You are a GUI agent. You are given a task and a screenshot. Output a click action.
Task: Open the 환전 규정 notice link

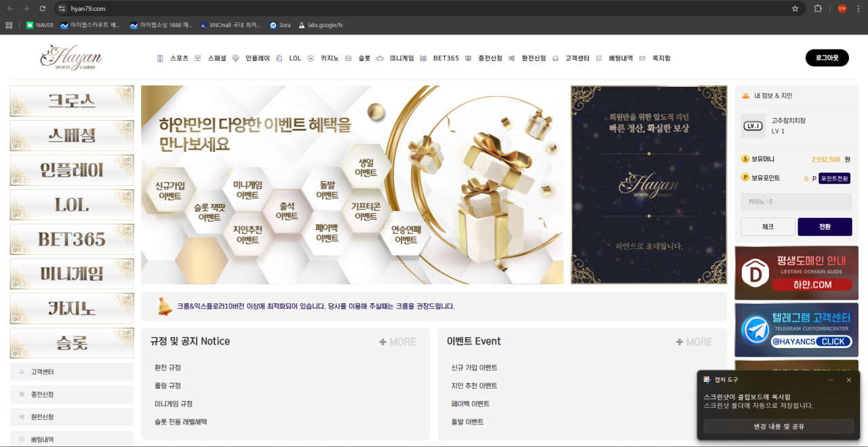coord(167,368)
